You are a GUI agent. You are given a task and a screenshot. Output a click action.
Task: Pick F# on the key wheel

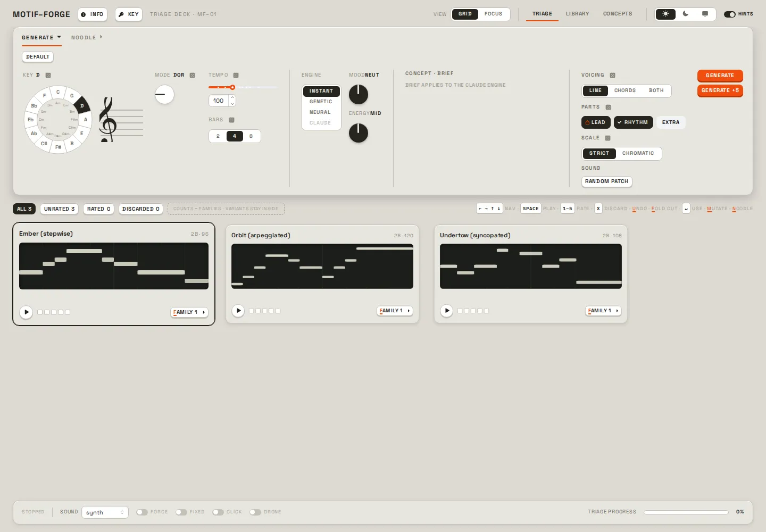tap(58, 147)
